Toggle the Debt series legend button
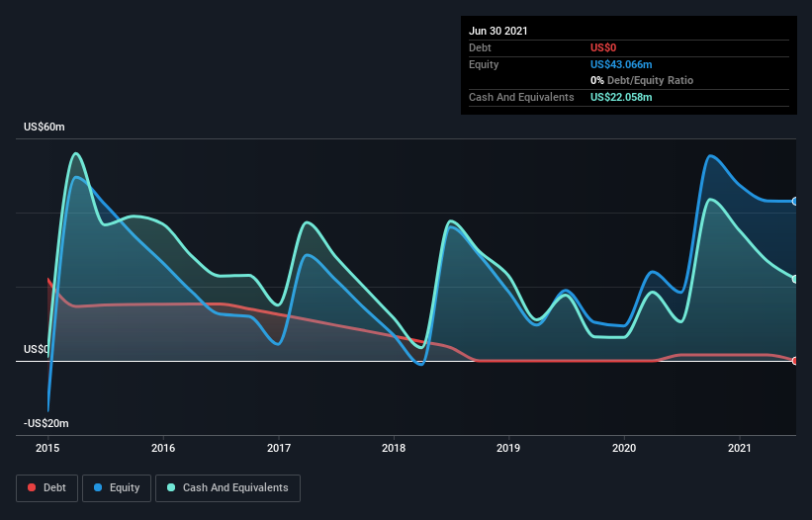This screenshot has height=520, width=812. pos(46,488)
